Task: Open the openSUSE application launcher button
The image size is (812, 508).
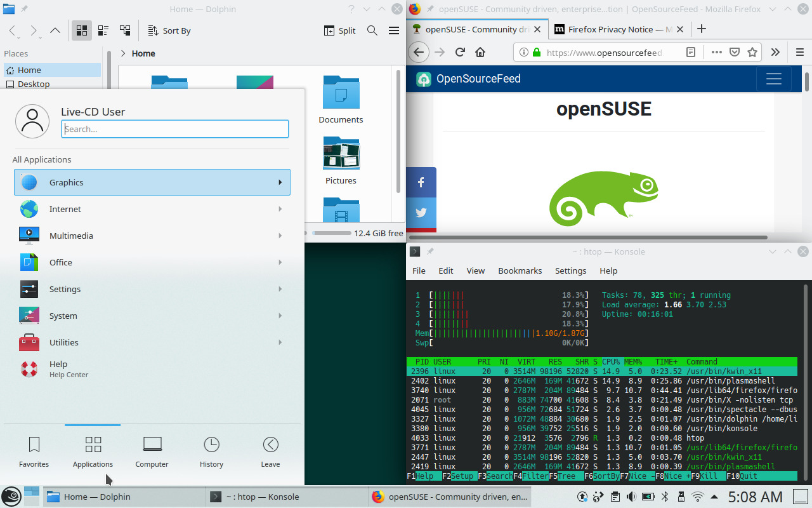Action: pos(11,496)
